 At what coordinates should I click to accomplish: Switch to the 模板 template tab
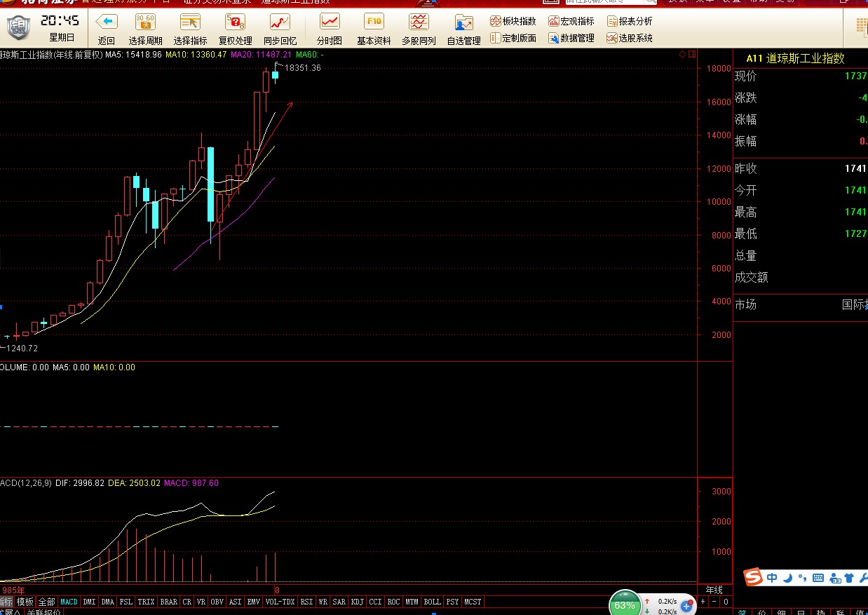25,602
